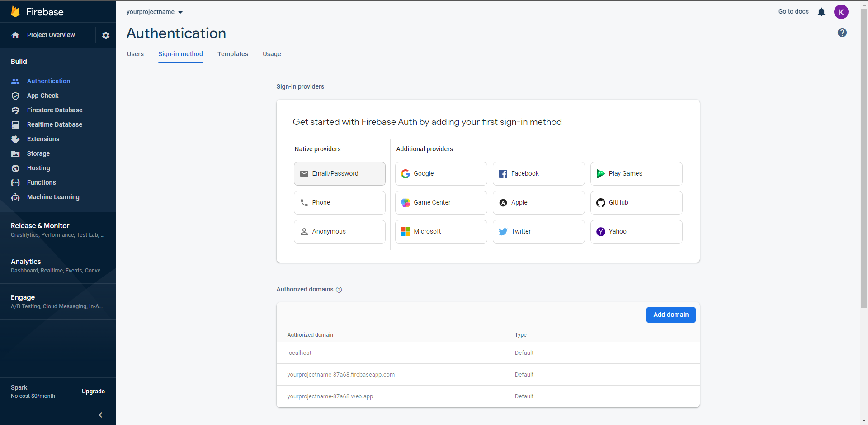Open Authentication in sidebar
This screenshot has width=868, height=425.
coord(48,81)
